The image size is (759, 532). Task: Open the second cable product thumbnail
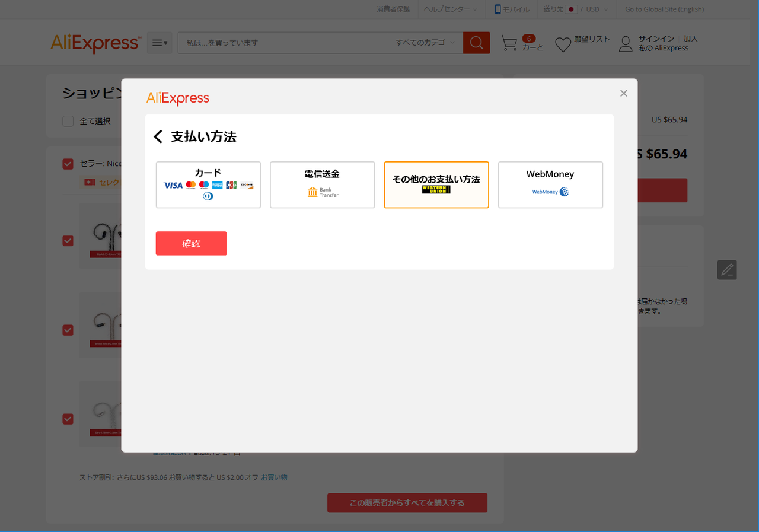tap(101, 325)
